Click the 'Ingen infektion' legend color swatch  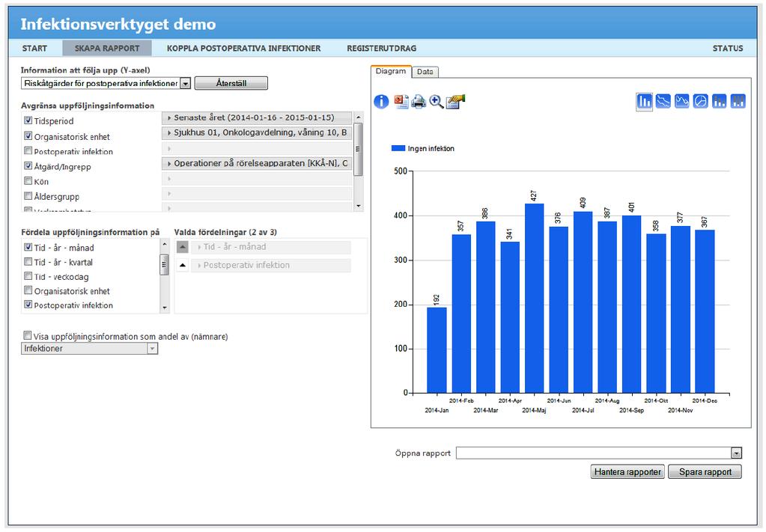[x=398, y=148]
